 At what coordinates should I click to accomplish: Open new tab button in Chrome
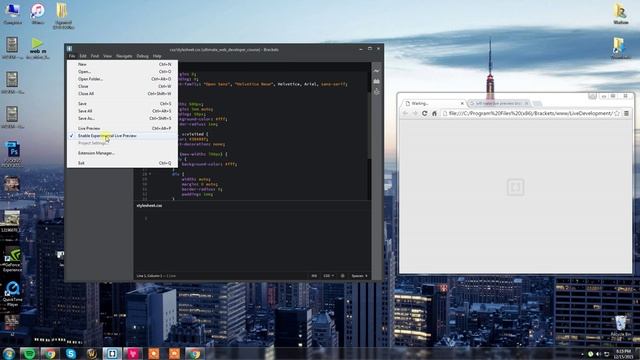pos(537,104)
